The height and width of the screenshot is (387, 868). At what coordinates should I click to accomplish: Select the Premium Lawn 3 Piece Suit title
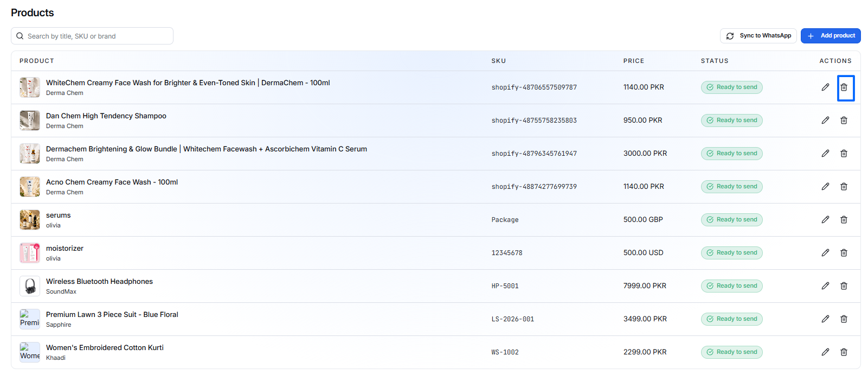tap(112, 315)
